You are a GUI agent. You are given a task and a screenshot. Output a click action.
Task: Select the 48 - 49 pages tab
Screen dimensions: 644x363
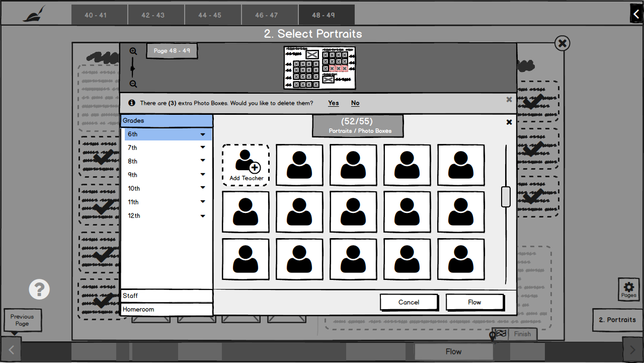[327, 15]
